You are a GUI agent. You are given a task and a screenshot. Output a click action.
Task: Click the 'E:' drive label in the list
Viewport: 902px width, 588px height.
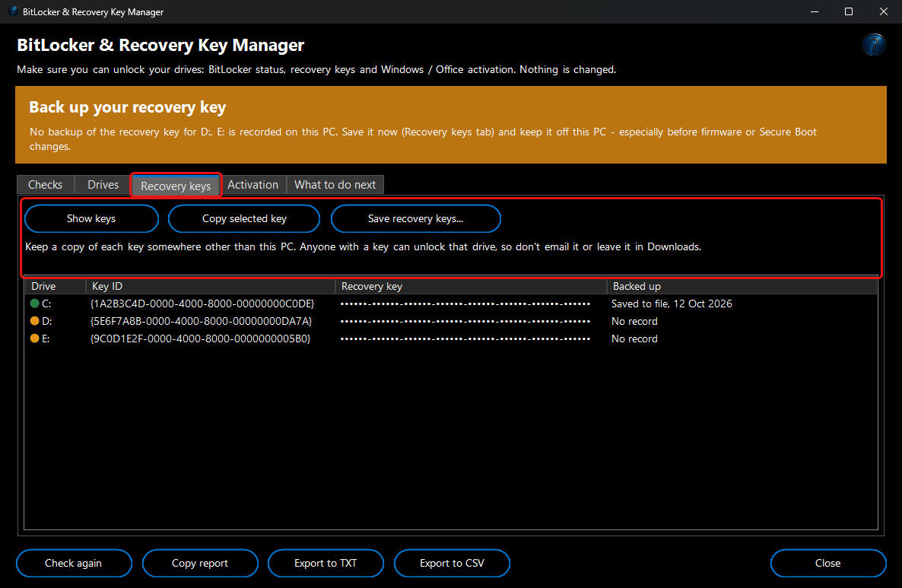coord(46,338)
